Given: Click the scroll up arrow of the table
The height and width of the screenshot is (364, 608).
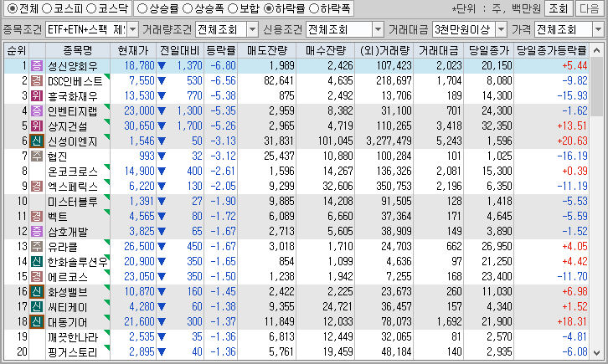Looking at the screenshot, I should (x=597, y=50).
